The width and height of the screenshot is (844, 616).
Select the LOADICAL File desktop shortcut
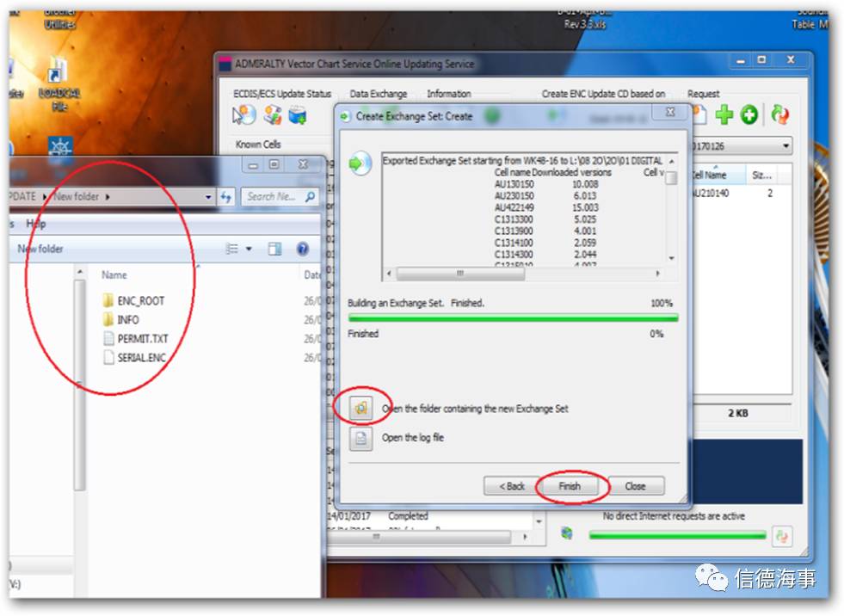[59, 83]
